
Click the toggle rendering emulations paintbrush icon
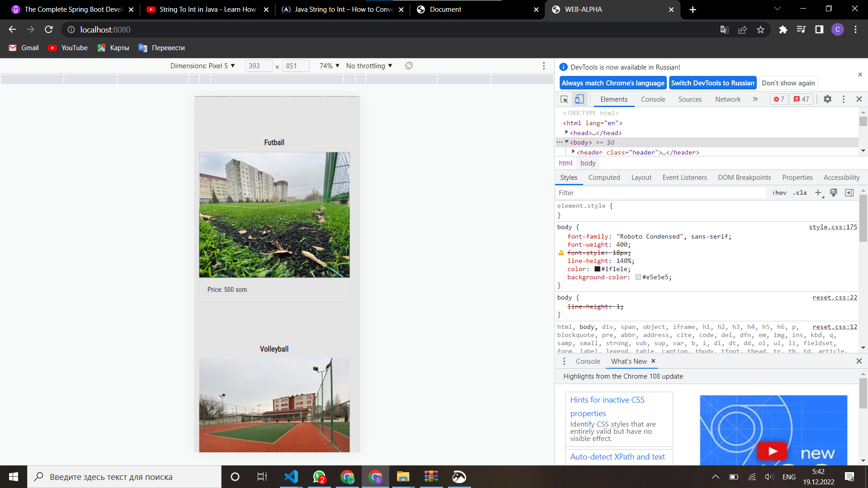[x=834, y=193]
